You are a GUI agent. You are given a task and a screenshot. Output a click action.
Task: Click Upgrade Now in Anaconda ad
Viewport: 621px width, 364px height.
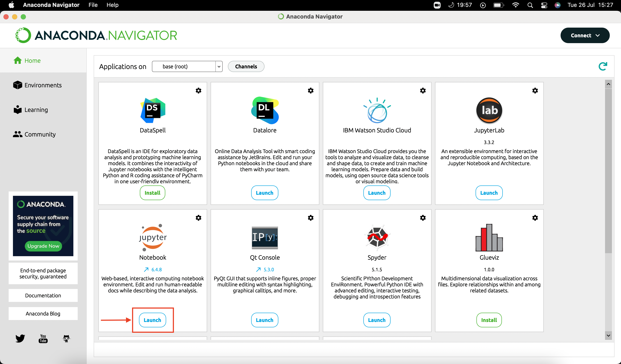[x=43, y=246]
